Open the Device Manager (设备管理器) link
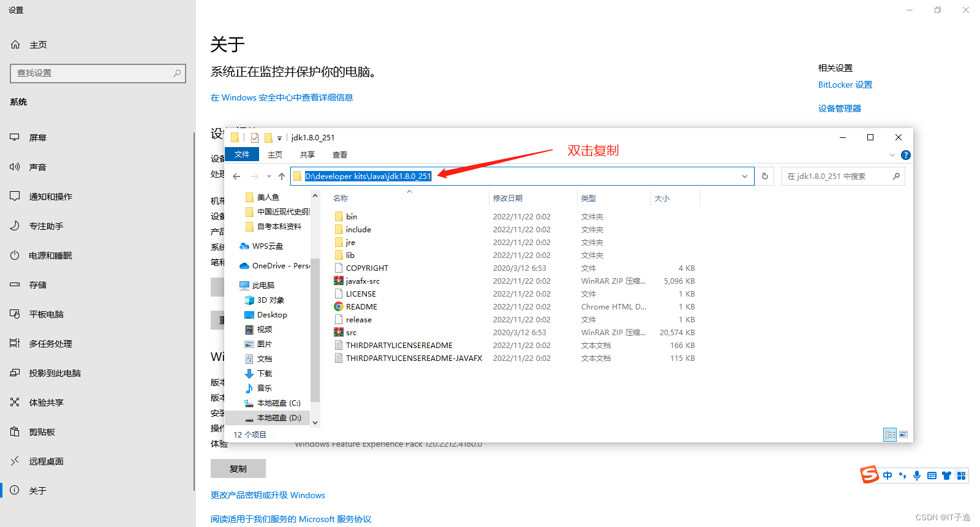 click(x=840, y=108)
